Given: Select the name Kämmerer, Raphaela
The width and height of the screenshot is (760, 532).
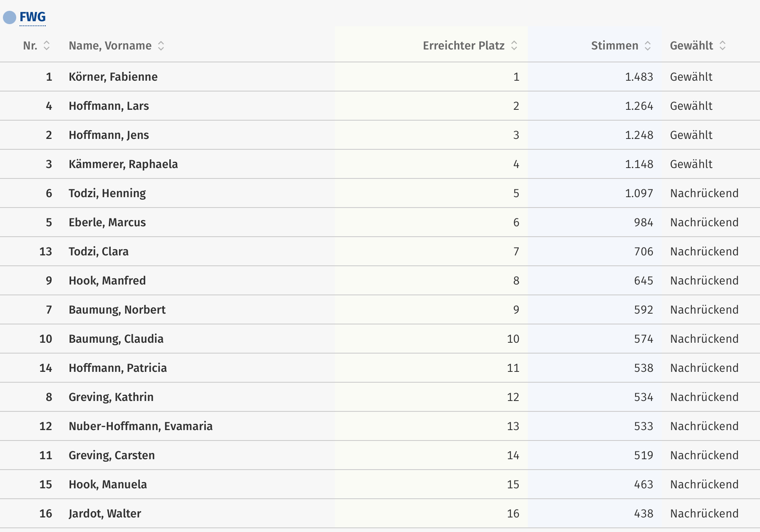Looking at the screenshot, I should coord(123,164).
